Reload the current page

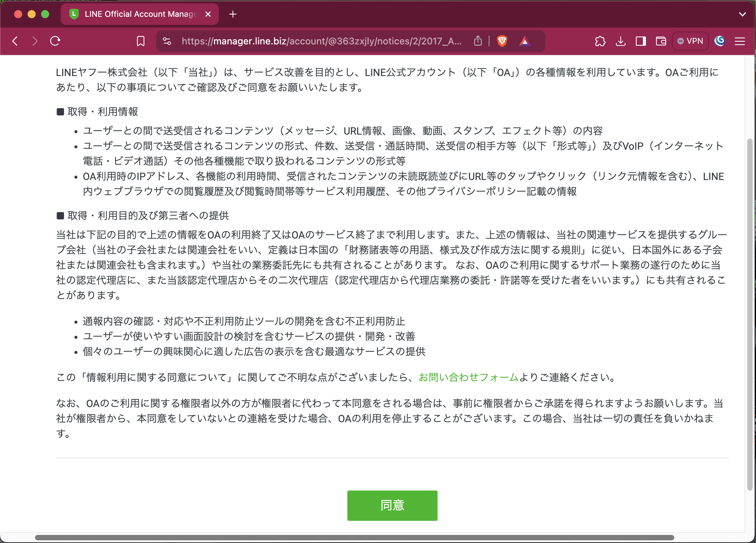click(55, 41)
